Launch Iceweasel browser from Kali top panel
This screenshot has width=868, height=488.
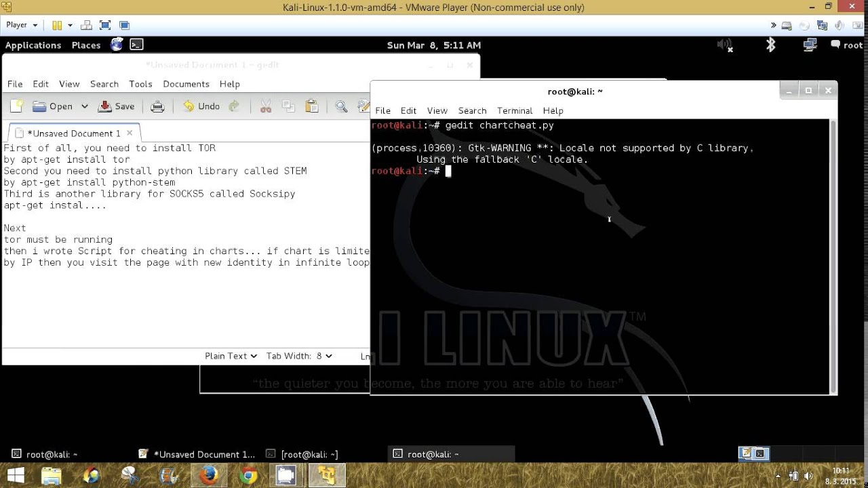[x=117, y=45]
